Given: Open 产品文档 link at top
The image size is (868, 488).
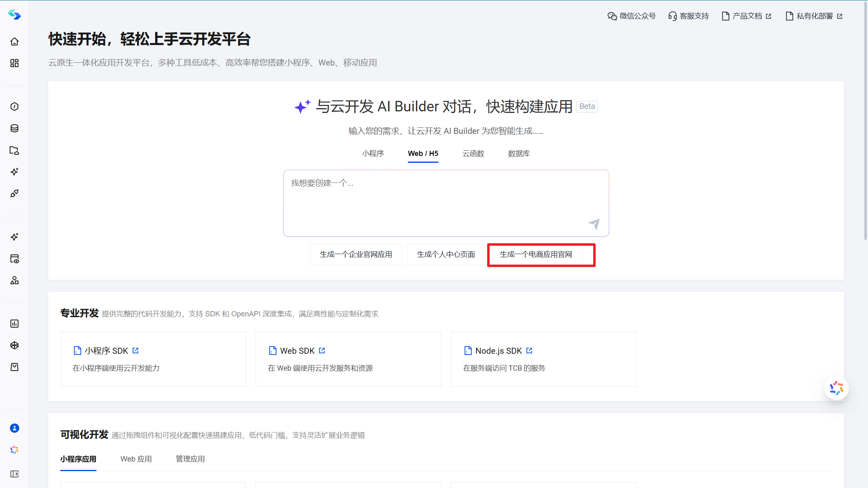Looking at the screenshot, I should point(747,16).
